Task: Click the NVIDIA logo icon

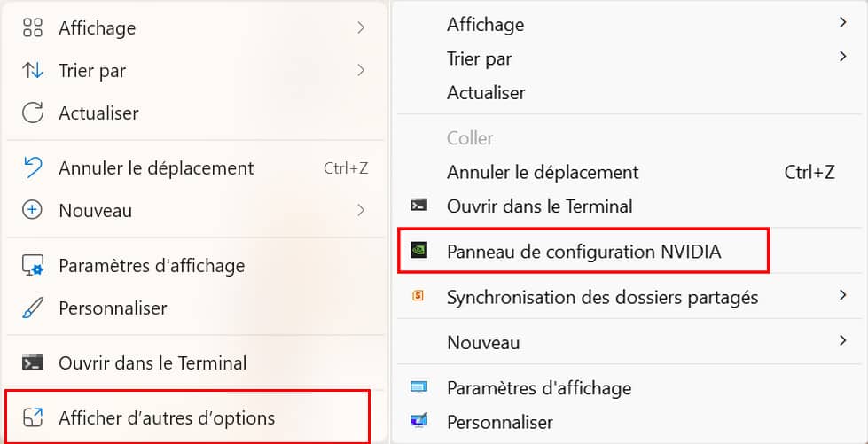Action: click(x=419, y=251)
